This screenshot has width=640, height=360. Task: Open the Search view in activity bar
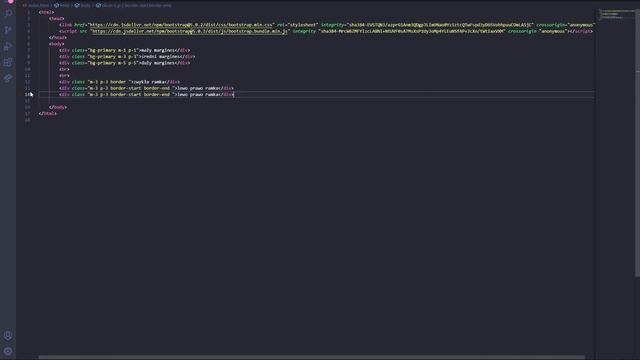click(x=8, y=13)
